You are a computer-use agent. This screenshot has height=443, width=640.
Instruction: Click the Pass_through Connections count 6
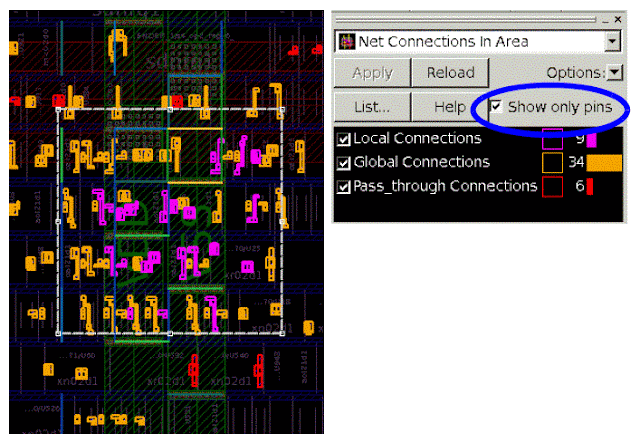pos(580,186)
